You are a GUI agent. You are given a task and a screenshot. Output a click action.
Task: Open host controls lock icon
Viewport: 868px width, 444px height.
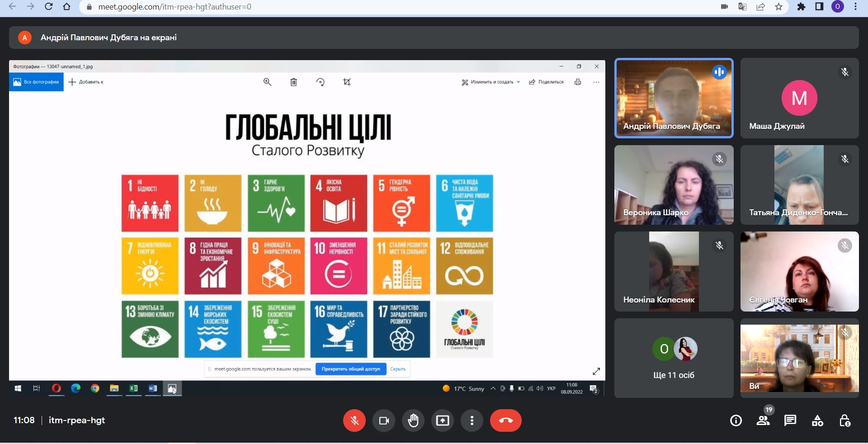click(844, 421)
